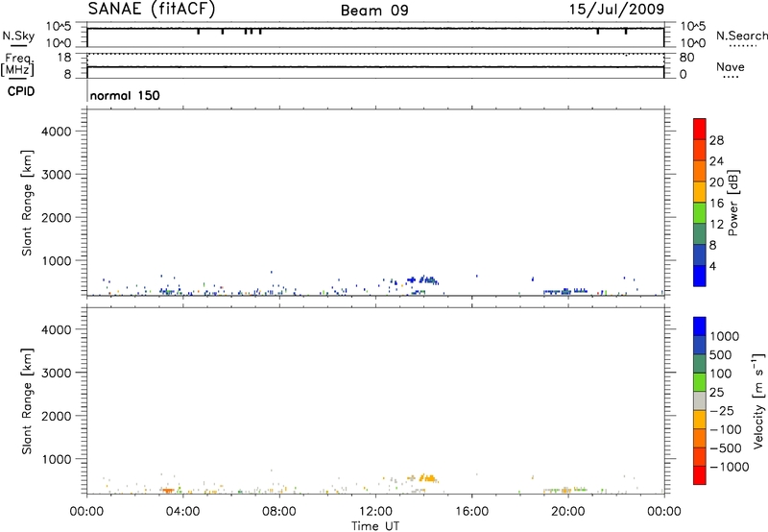Click the power panel Slant Range axis label
Image resolution: width=768 pixels, height=532 pixels.
27,203
